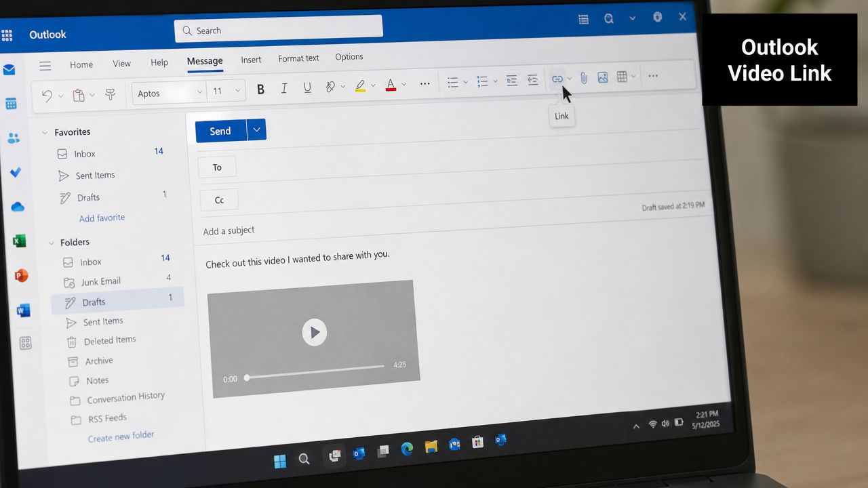
Task: Toggle bold formatting
Action: click(x=260, y=89)
